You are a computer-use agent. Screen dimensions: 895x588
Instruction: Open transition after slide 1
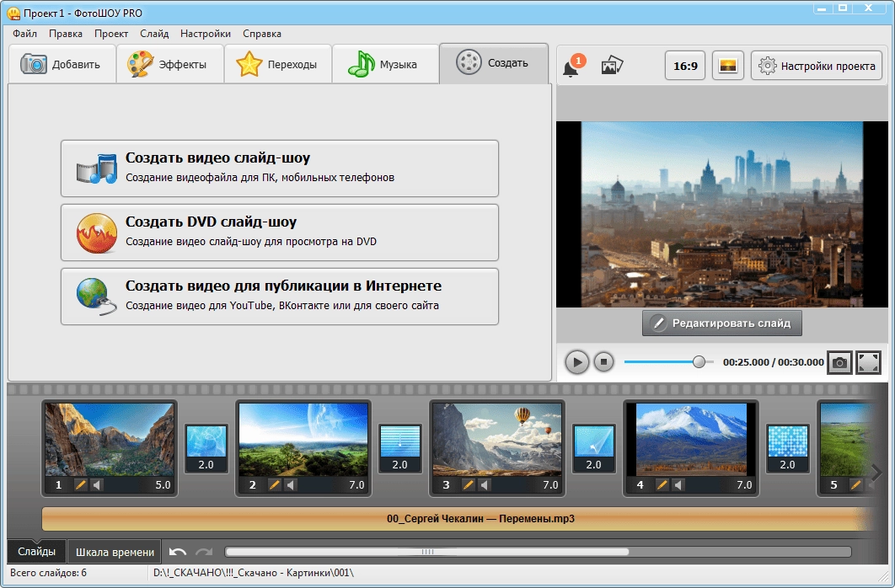coord(206,448)
